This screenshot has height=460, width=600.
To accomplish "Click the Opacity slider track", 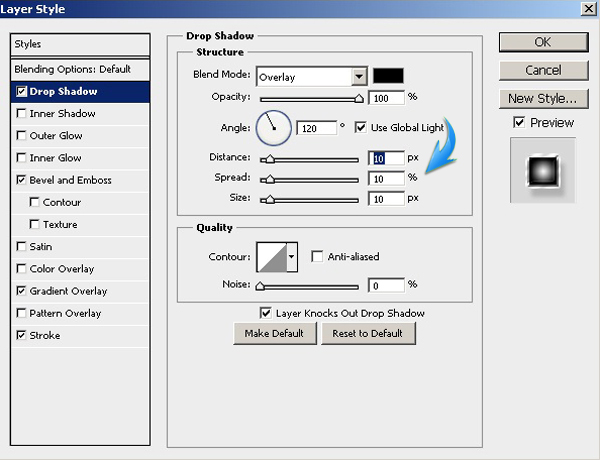I will pos(310,99).
